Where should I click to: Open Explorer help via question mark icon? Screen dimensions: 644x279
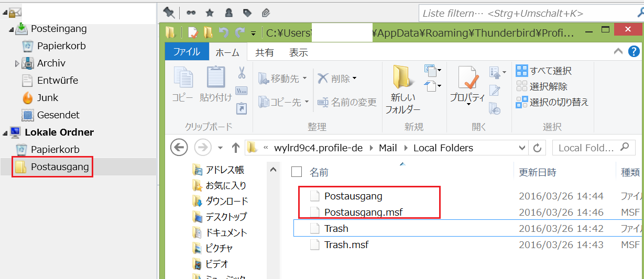pyautogui.click(x=634, y=52)
